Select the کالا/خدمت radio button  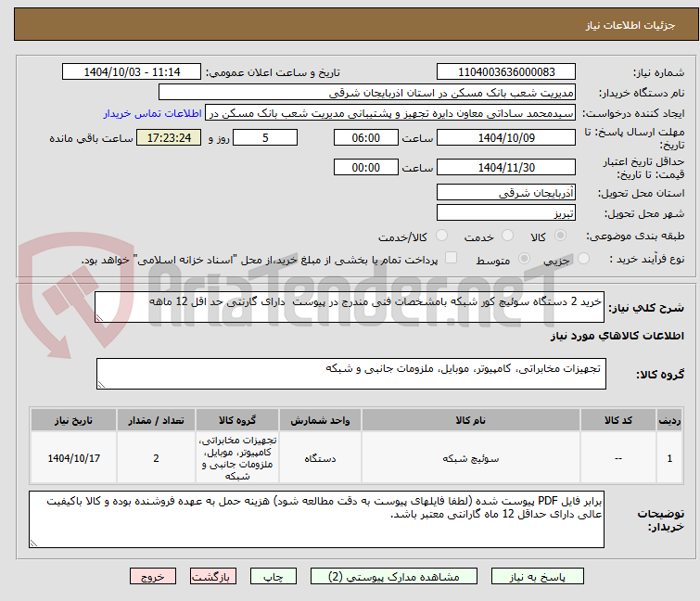point(441,236)
